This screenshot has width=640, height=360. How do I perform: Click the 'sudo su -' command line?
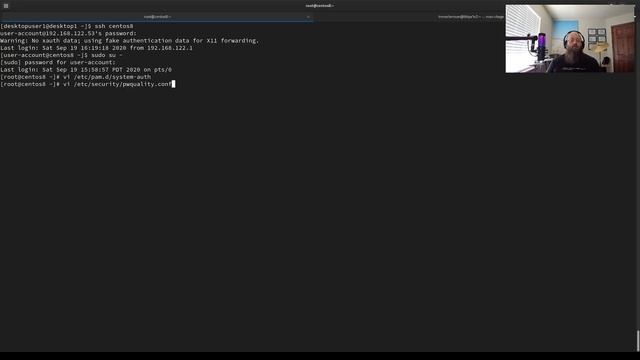[61, 55]
